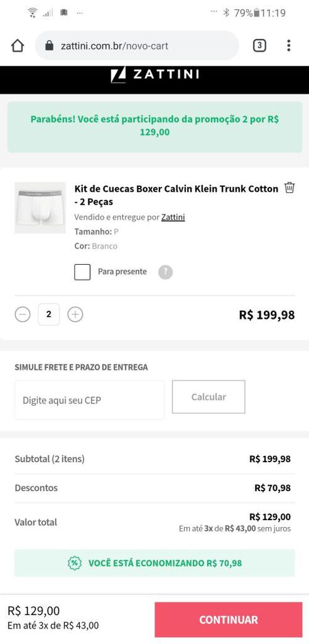Open the gift option help question mark

coord(166,272)
